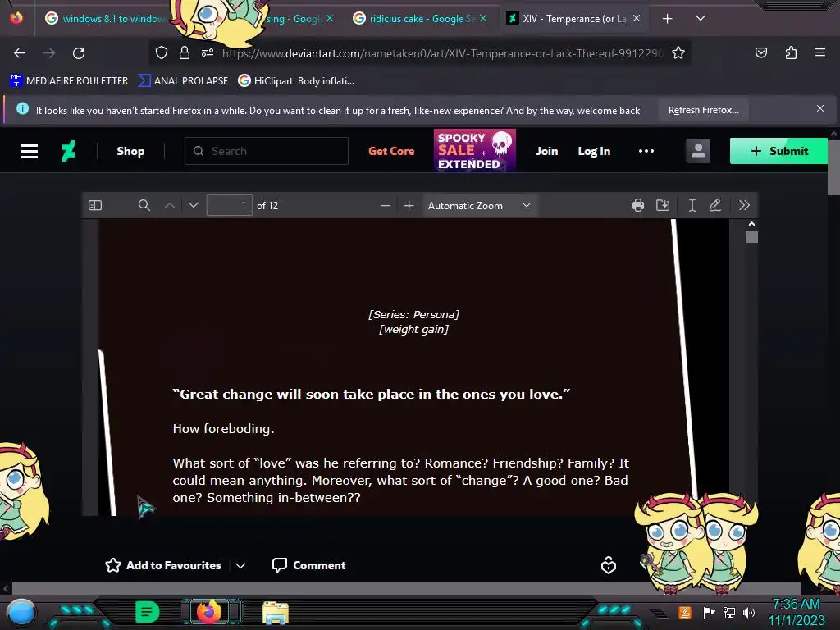Viewport: 840px width, 630px height.
Task: Open the Automatic Zoom dropdown
Action: point(479,205)
